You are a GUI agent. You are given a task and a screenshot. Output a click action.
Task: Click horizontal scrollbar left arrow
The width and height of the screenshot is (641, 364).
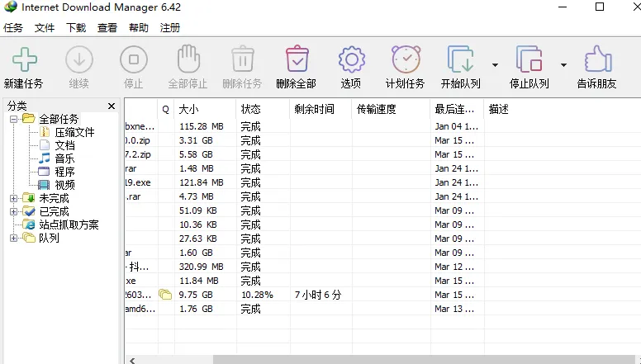tap(132, 361)
